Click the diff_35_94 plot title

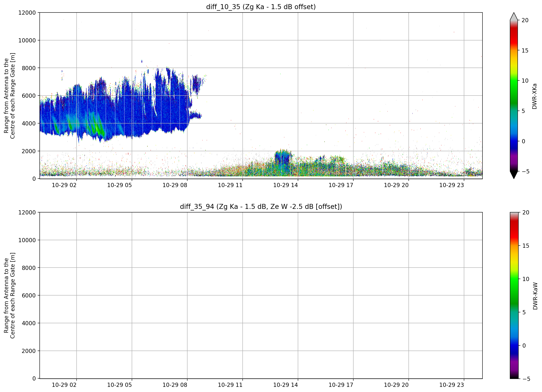[x=261, y=207]
